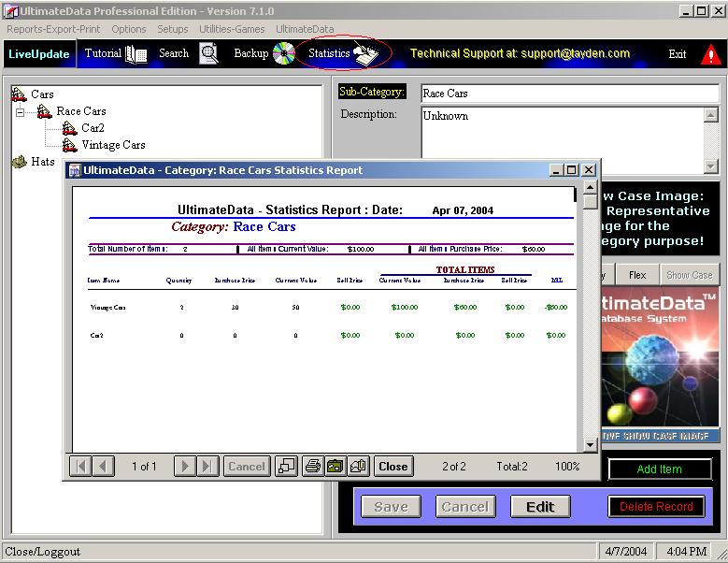This screenshot has width=728, height=563.
Task: Open the Tutorial book icon
Action: pyautogui.click(x=136, y=54)
